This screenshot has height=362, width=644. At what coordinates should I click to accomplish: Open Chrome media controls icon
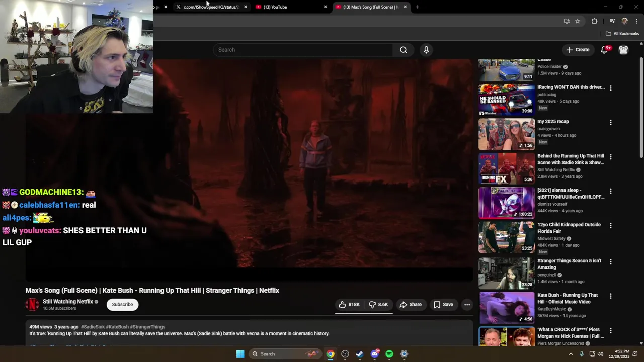click(x=612, y=21)
